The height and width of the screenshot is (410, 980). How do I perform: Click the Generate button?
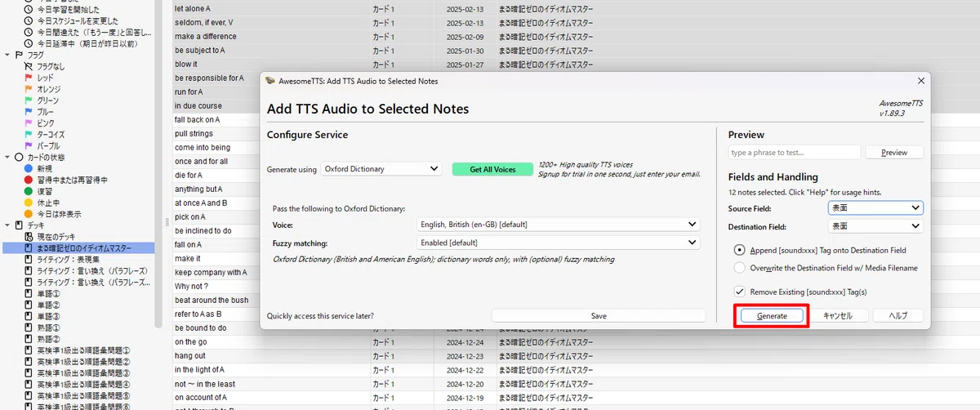point(772,315)
